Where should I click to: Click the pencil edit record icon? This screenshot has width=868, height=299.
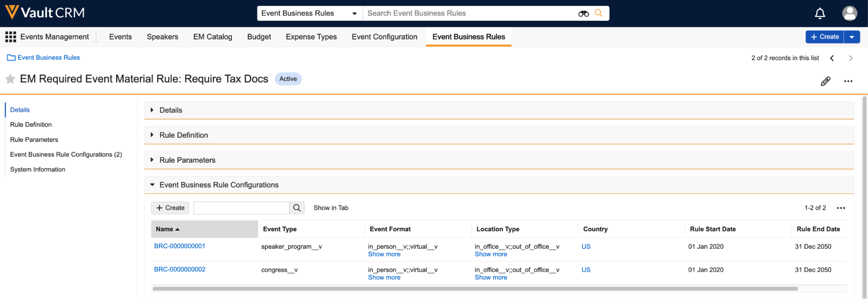[825, 81]
